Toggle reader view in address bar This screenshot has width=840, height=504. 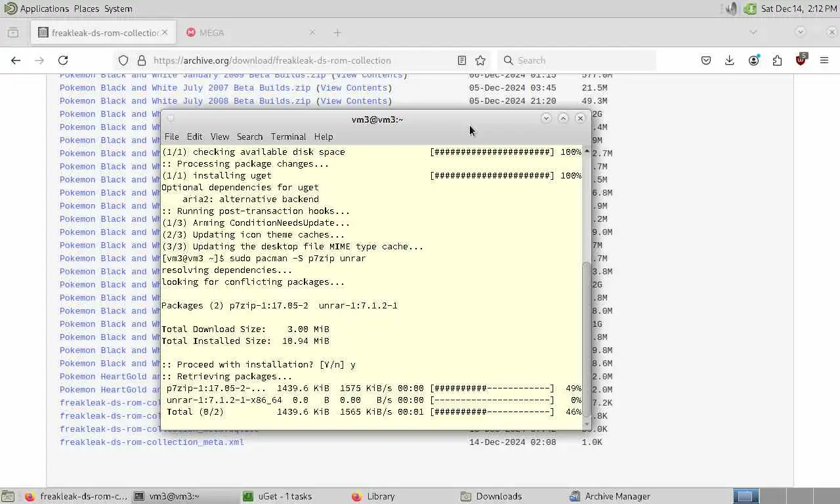462,60
